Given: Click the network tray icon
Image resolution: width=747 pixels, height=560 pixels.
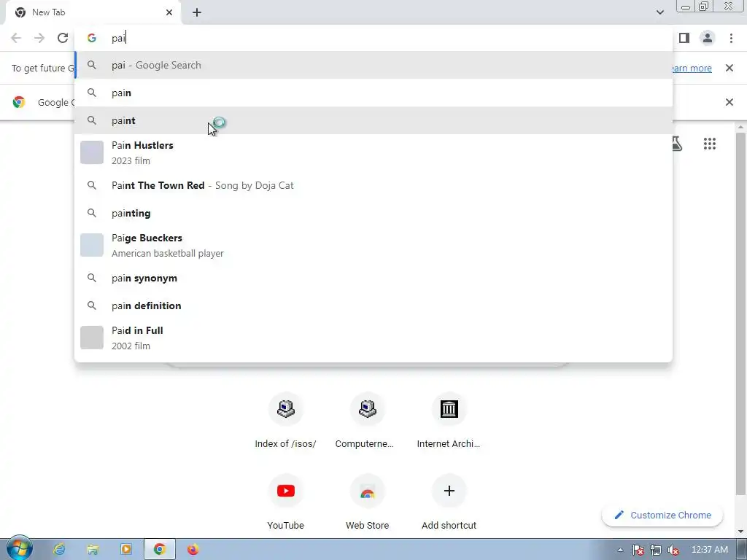Looking at the screenshot, I should point(656,550).
